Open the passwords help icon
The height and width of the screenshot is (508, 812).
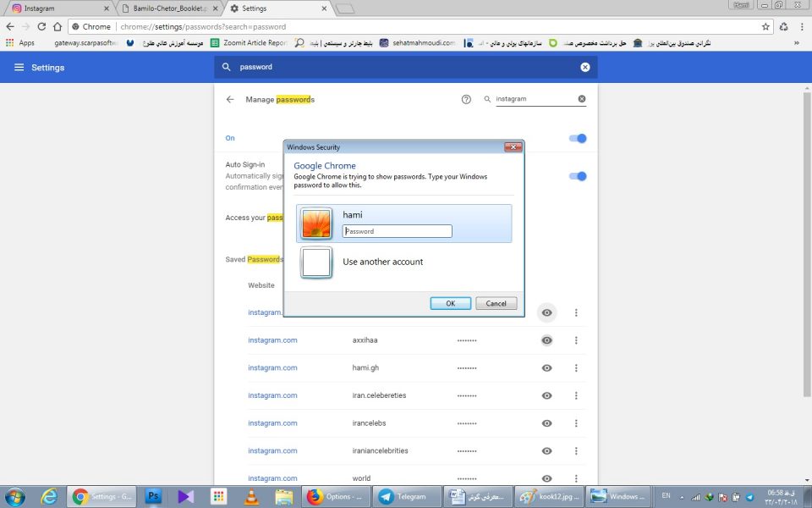point(466,99)
